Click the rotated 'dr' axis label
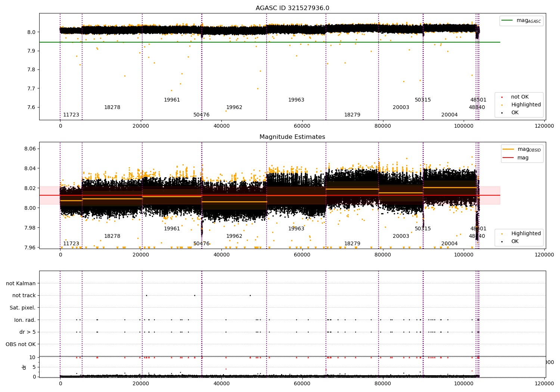The height and width of the screenshot is (392, 560). point(24,367)
